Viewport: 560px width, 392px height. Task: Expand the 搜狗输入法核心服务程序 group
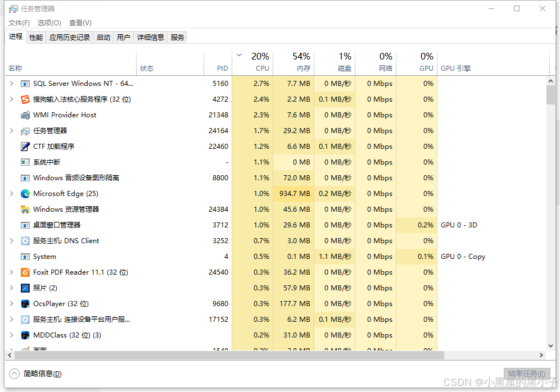click(x=11, y=99)
